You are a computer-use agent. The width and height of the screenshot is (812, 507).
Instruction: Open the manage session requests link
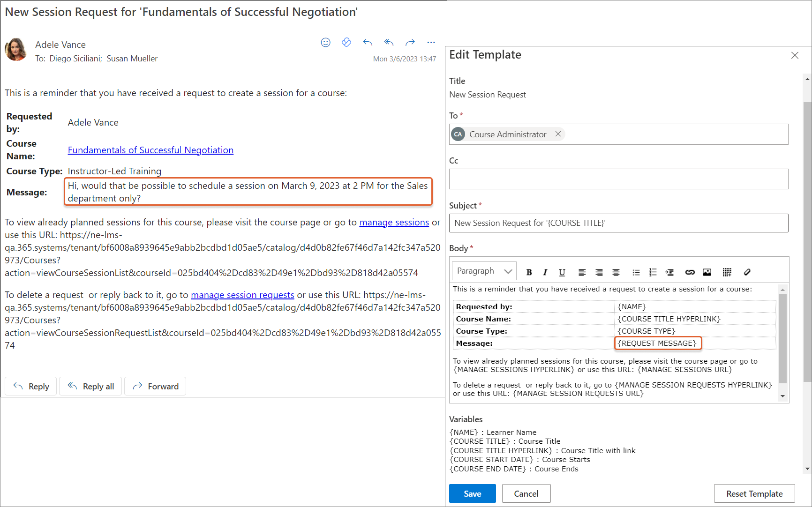(242, 295)
